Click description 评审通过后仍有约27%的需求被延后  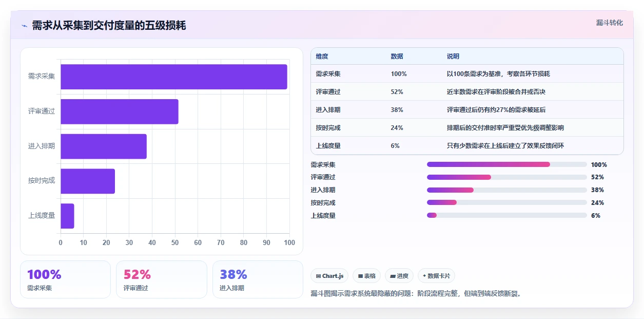(496, 110)
